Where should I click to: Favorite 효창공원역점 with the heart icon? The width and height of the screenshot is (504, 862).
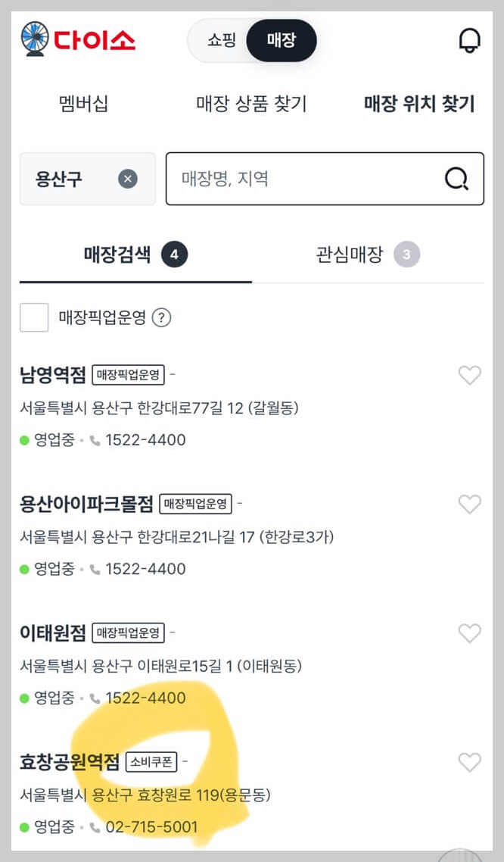tap(470, 762)
